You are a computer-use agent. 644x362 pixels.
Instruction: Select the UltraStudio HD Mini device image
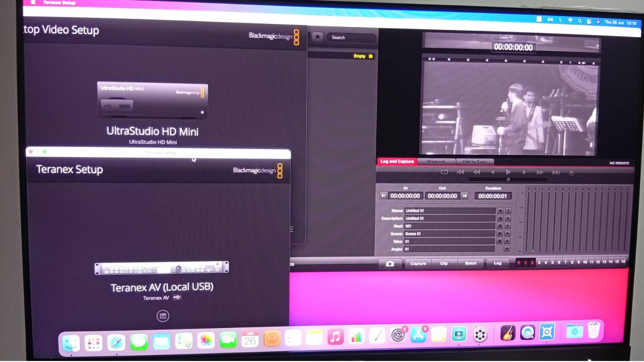153,100
